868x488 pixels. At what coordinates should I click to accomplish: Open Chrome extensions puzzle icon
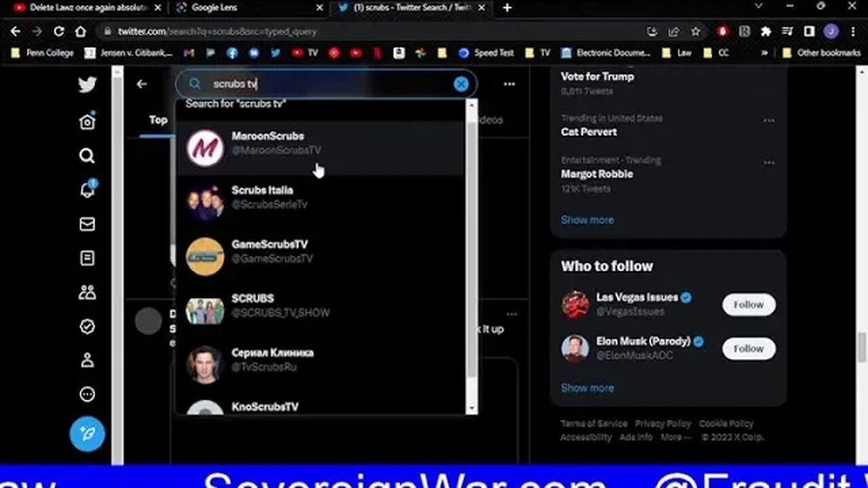[766, 31]
